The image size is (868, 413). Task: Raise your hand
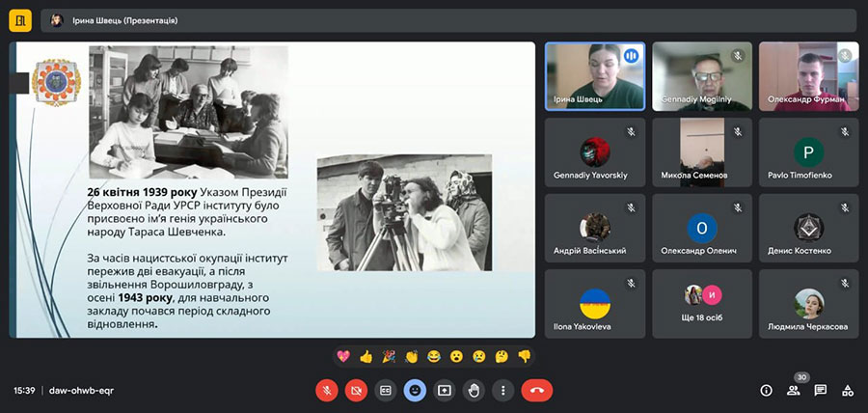pyautogui.click(x=474, y=390)
